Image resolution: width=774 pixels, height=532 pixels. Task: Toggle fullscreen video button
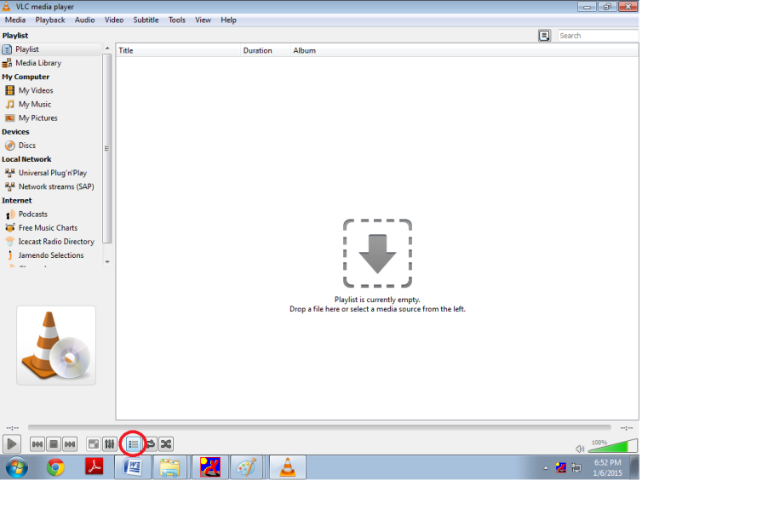tap(94, 444)
